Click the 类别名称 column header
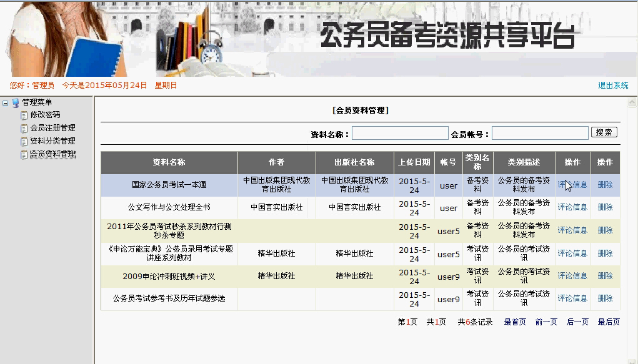Image resolution: width=638 pixels, height=364 pixels. pos(477,162)
